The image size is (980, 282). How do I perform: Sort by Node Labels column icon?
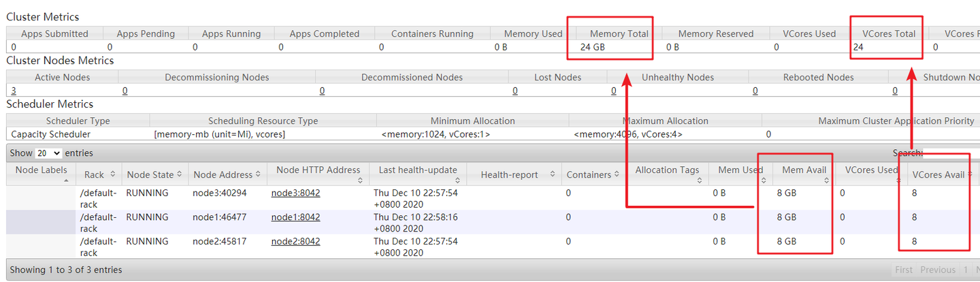click(67, 180)
